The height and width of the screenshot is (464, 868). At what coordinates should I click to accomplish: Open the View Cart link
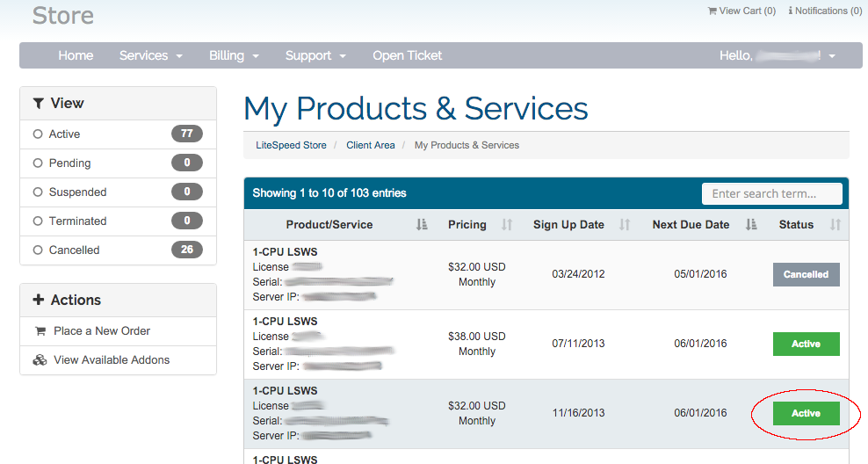[741, 11]
